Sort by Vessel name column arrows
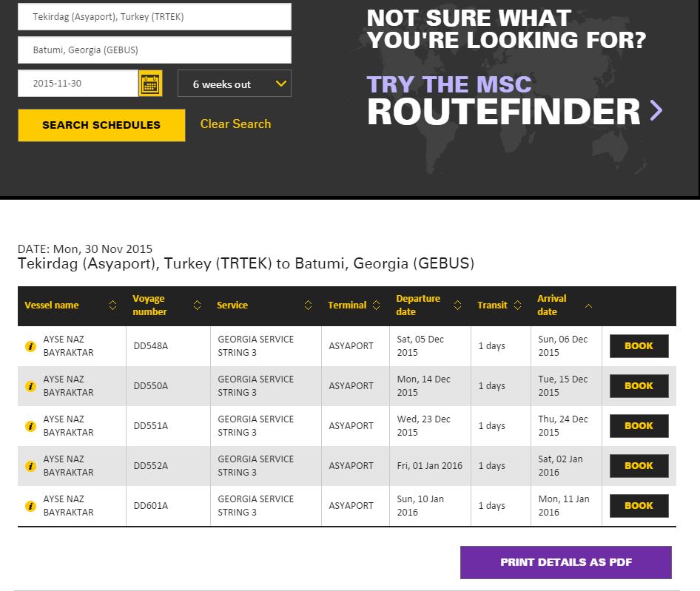The width and height of the screenshot is (700, 591). [x=112, y=305]
